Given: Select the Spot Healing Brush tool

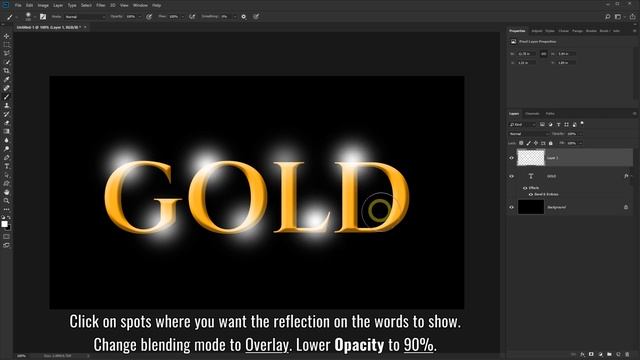Looking at the screenshot, I should (7, 88).
